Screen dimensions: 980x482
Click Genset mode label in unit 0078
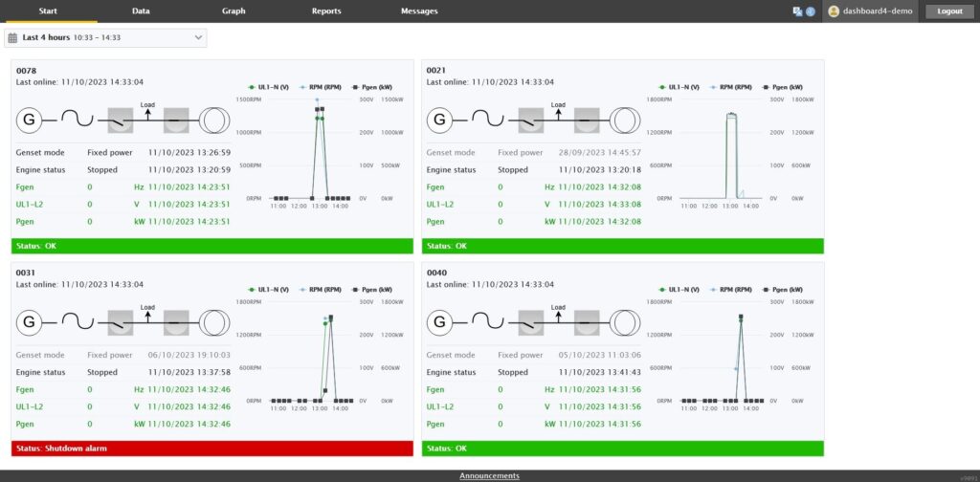click(x=40, y=152)
